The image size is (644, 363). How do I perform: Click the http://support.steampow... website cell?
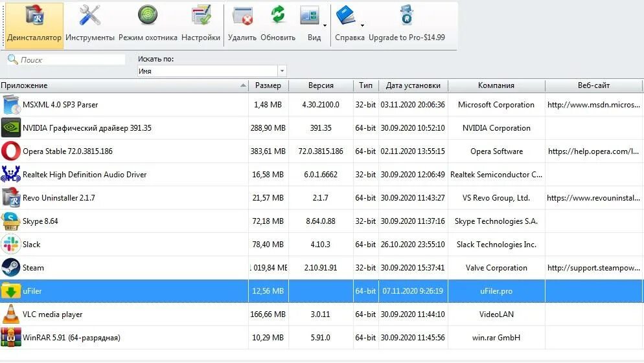click(593, 268)
